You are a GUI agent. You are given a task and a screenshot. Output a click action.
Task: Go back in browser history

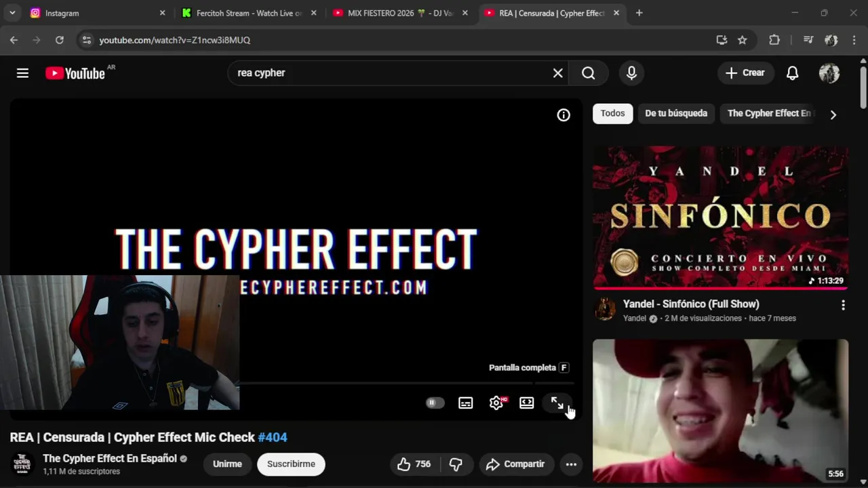click(x=14, y=40)
